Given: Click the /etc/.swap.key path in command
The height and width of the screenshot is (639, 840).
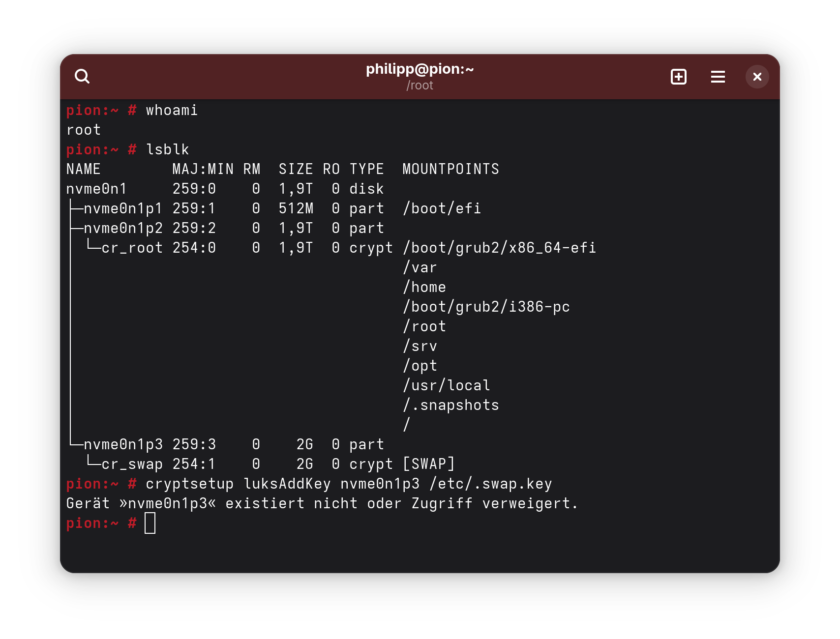Looking at the screenshot, I should 490,484.
